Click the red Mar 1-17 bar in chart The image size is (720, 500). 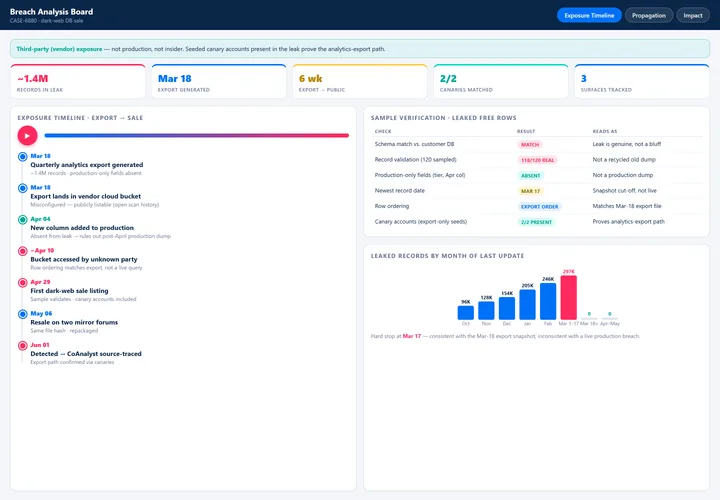(568, 298)
